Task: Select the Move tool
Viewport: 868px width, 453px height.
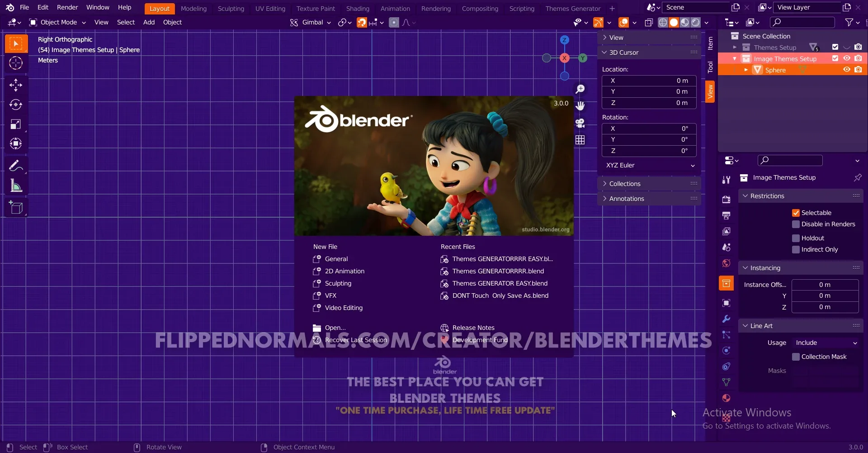Action: coord(16,85)
